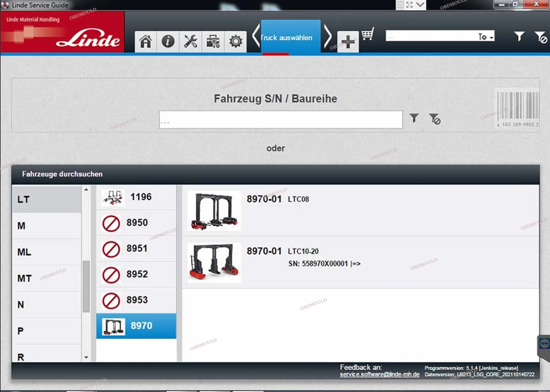
Task: Open the 8970-01 LTC08 truck thumbnail
Action: pos(214,211)
